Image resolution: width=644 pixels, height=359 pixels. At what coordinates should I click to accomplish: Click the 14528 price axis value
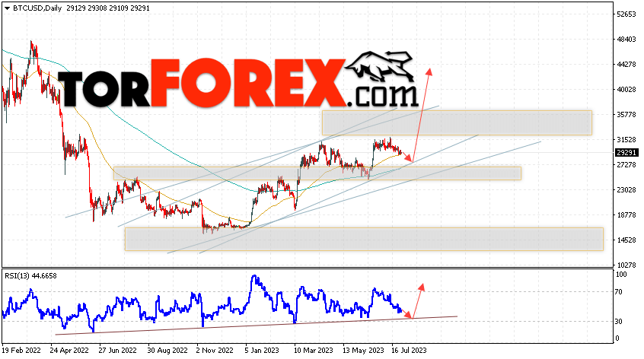tap(626, 240)
